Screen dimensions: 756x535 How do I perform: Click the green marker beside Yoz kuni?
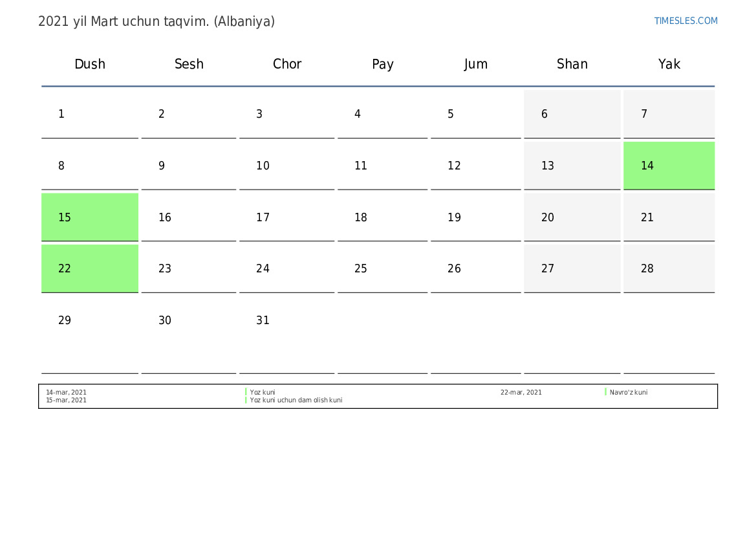coord(246,392)
